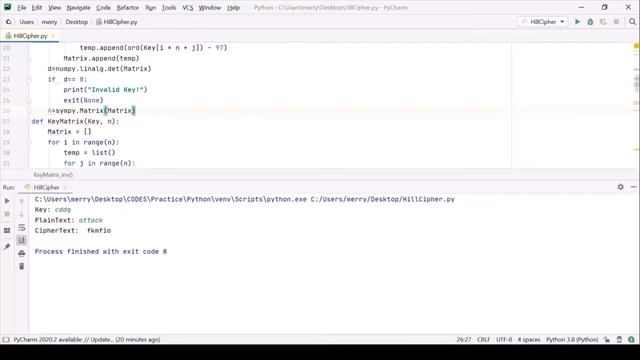
Task: Collapse the if d== 0 fold marker
Action: [29, 79]
